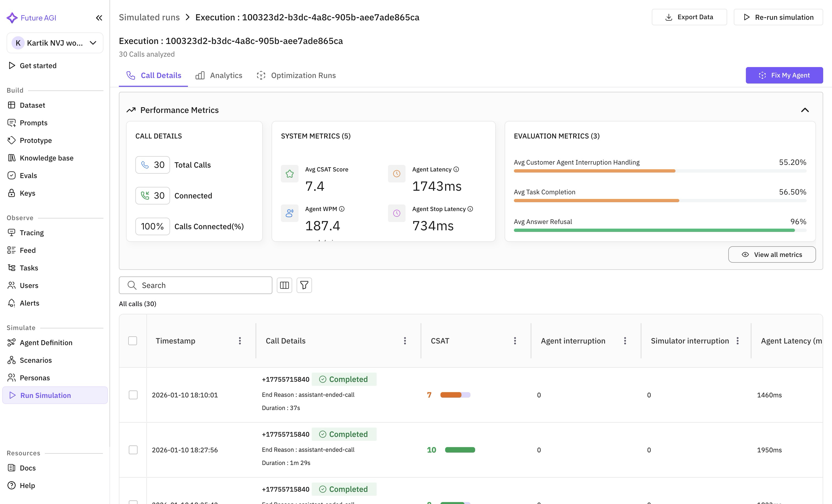Toggle the select-all calls checkbox

coord(133,341)
